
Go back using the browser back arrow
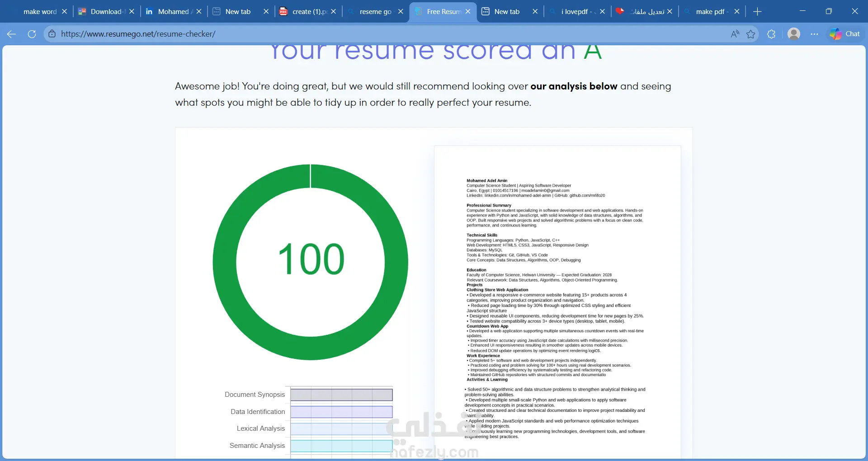[x=12, y=34]
